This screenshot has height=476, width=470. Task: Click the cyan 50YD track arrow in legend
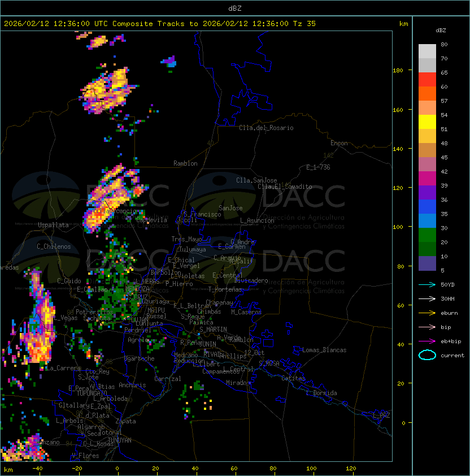pyautogui.click(x=427, y=284)
